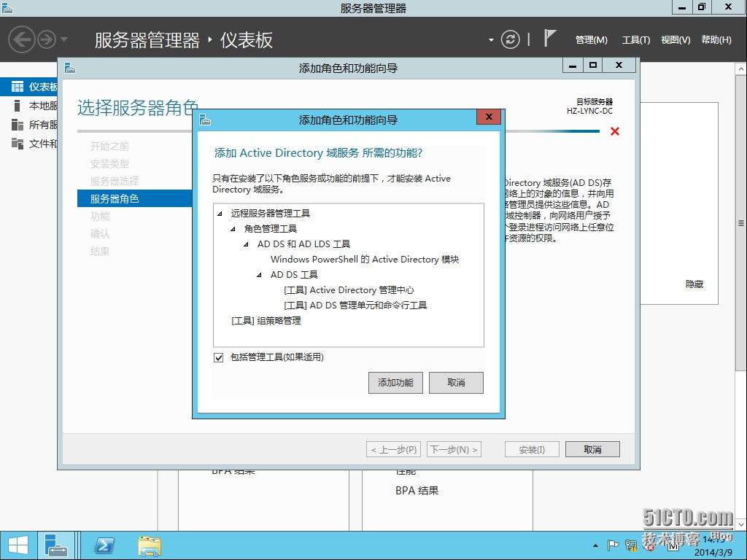Click the Forward arrow in Server Manager header
The height and width of the screenshot is (560, 747).
(47, 39)
